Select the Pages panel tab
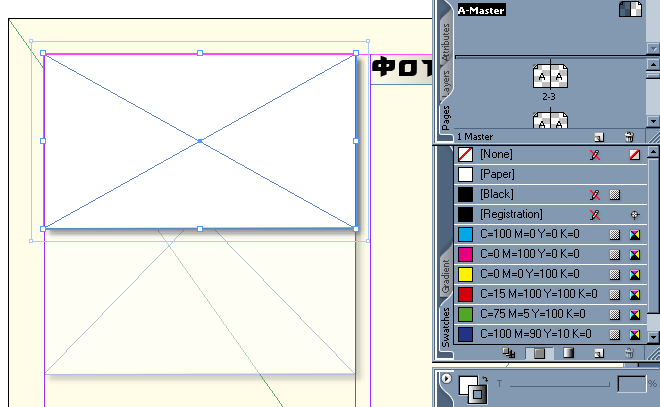The height and width of the screenshot is (407, 660). [x=446, y=118]
